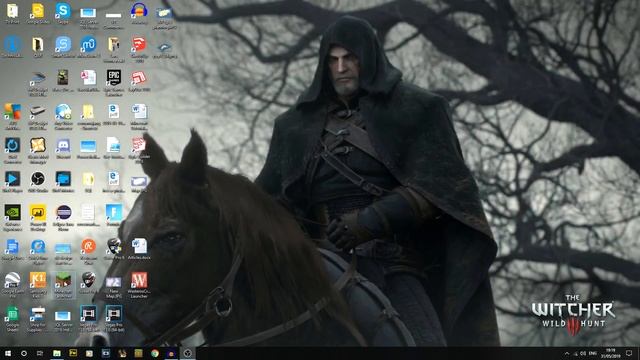Screen dimensions: 640x360
Task: Open the NVIDIA GeForce Experience shortcut
Action: click(13, 218)
